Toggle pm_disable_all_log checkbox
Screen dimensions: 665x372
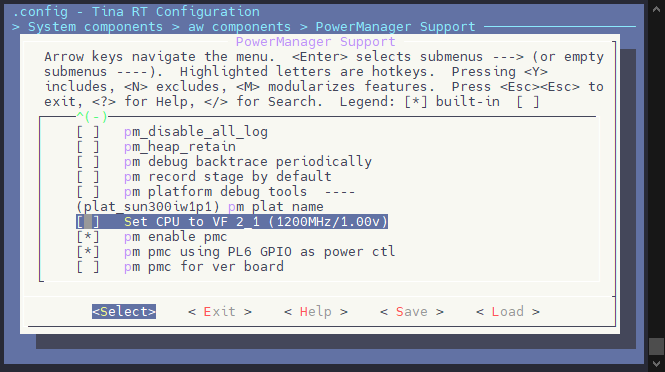click(x=172, y=132)
